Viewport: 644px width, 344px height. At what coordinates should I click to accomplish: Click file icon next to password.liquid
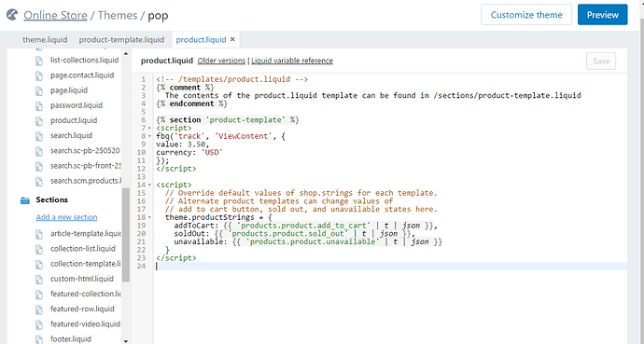[39, 105]
